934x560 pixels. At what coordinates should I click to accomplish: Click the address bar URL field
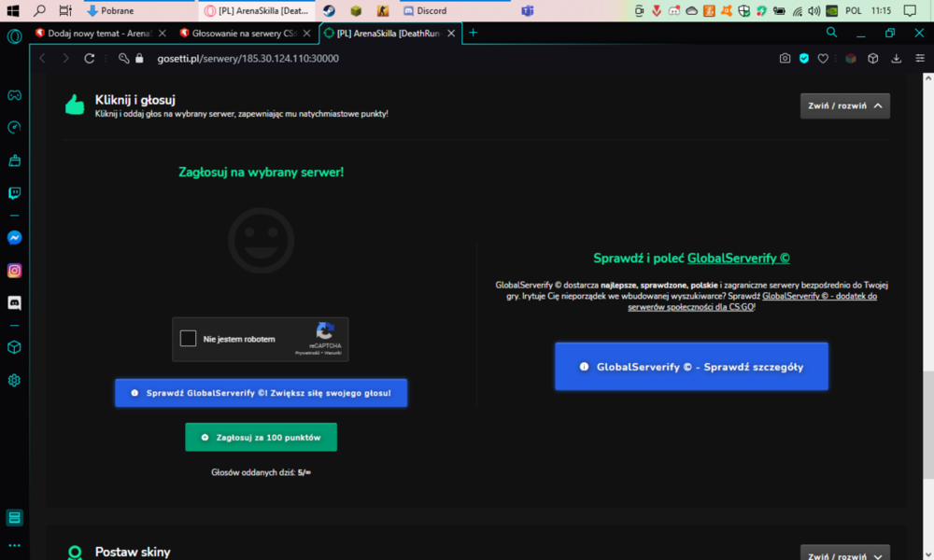(x=248, y=58)
